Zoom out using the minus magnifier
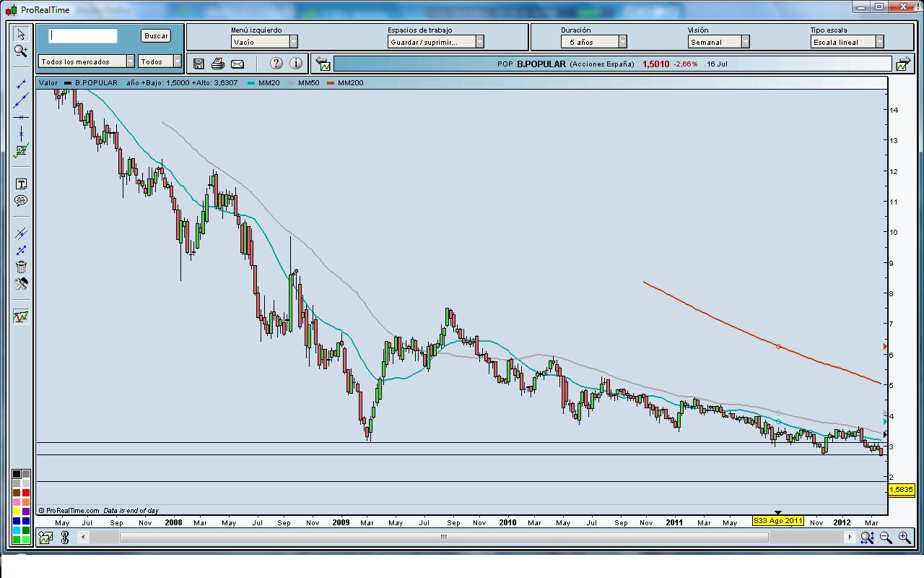 886,538
